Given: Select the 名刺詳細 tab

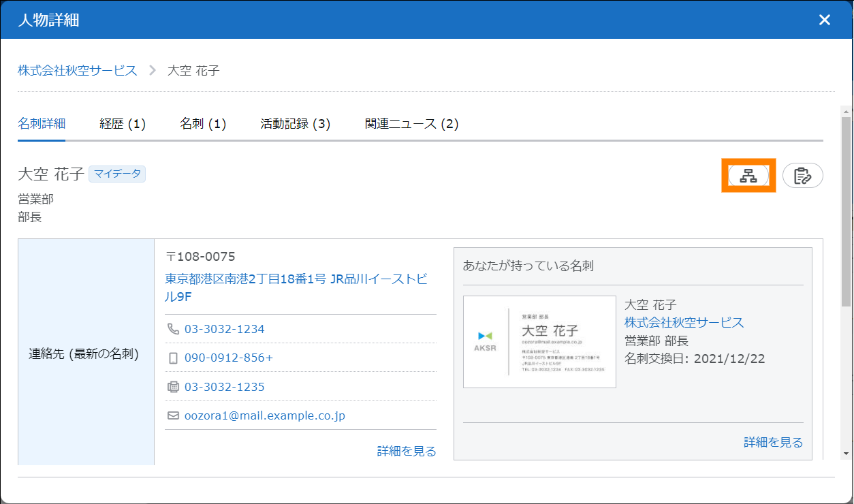Looking at the screenshot, I should click(x=42, y=124).
